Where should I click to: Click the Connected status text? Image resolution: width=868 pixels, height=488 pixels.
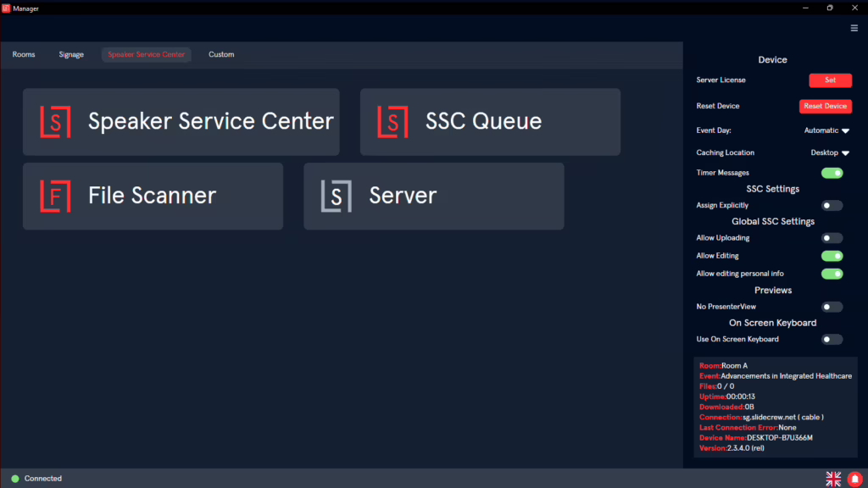pyautogui.click(x=43, y=479)
